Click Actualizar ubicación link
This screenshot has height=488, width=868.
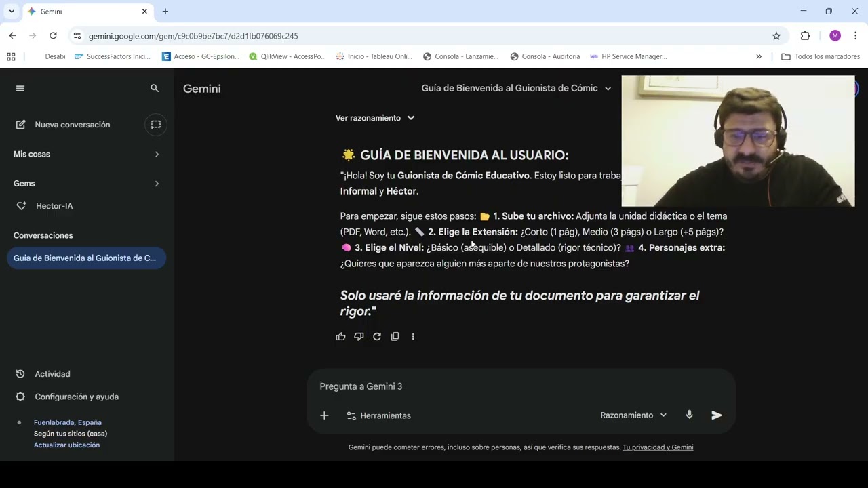coord(66,445)
